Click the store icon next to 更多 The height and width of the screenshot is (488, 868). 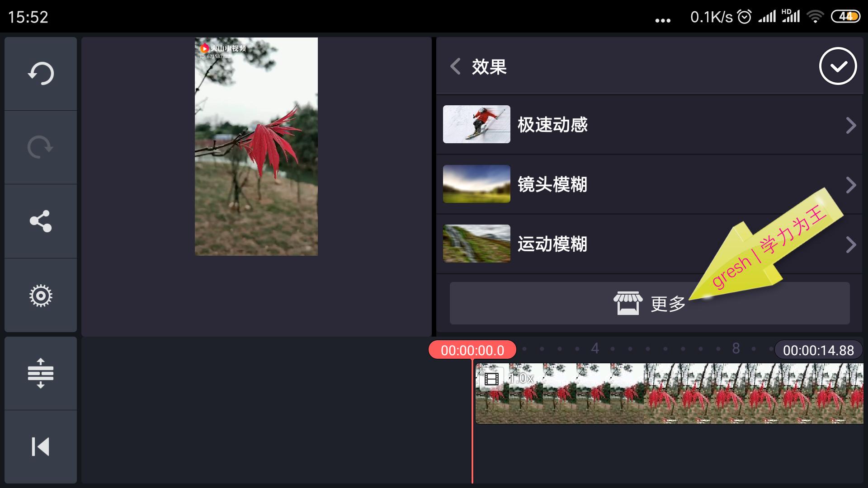(x=628, y=303)
